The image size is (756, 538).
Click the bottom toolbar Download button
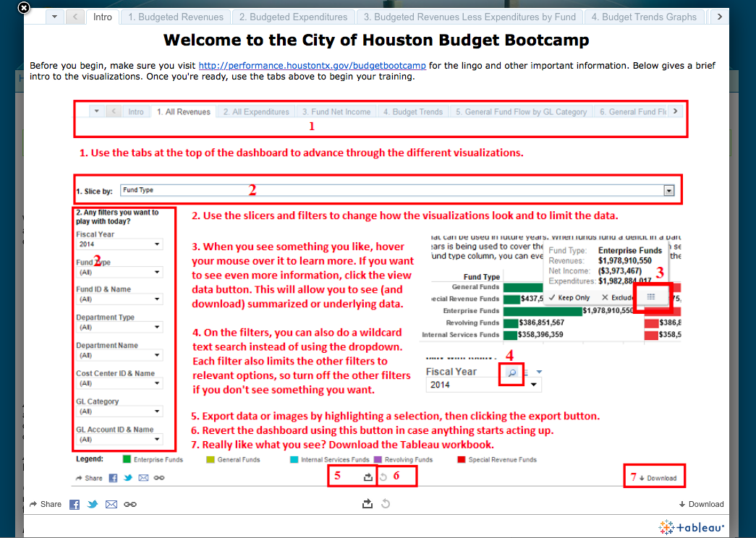[x=702, y=504]
